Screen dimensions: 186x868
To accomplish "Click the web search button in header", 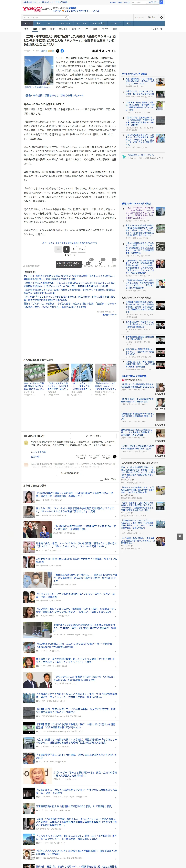I will pos(161,2).
